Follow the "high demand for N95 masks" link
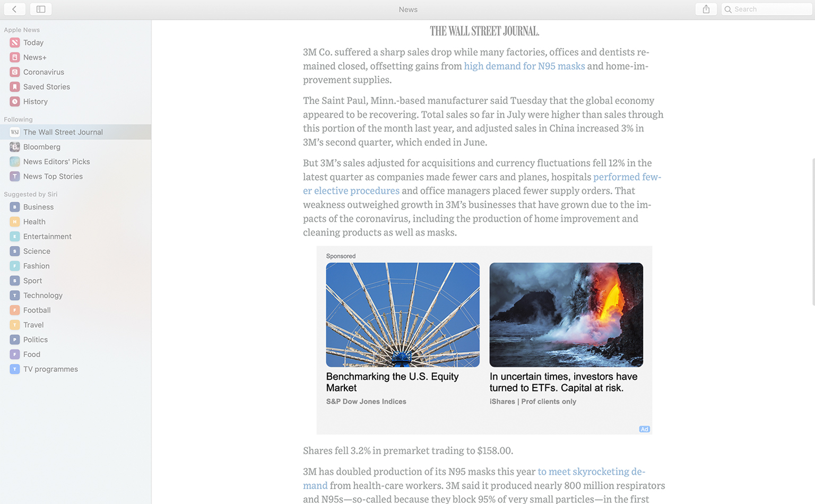The width and height of the screenshot is (815, 504). tap(524, 66)
